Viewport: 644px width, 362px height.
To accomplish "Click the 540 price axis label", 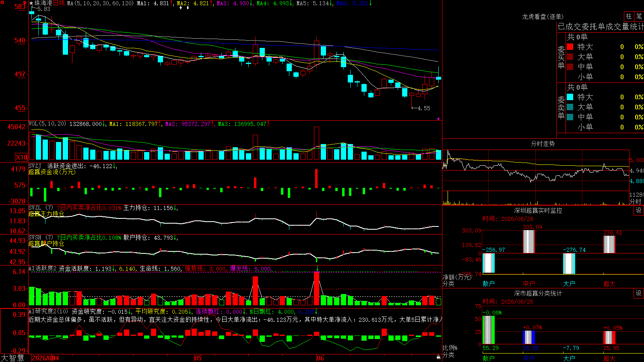I will click(x=20, y=40).
